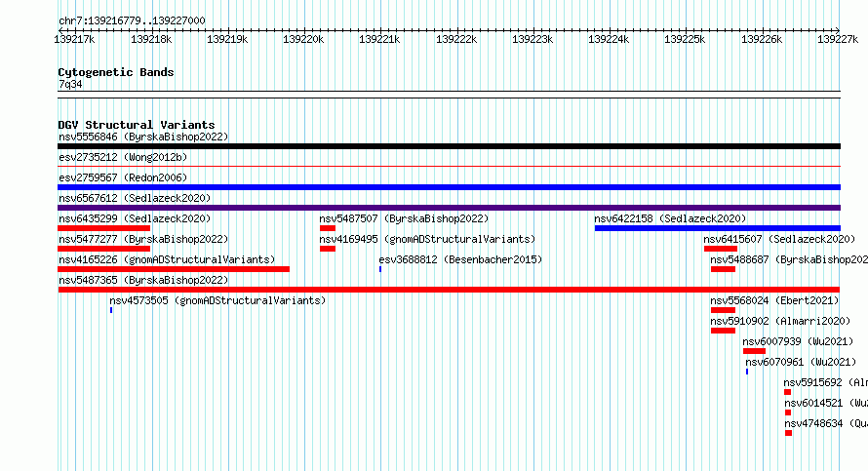Click the nsv5910902 (Almarri2020) label
This screenshot has height=471, width=868.
pyautogui.click(x=780, y=321)
